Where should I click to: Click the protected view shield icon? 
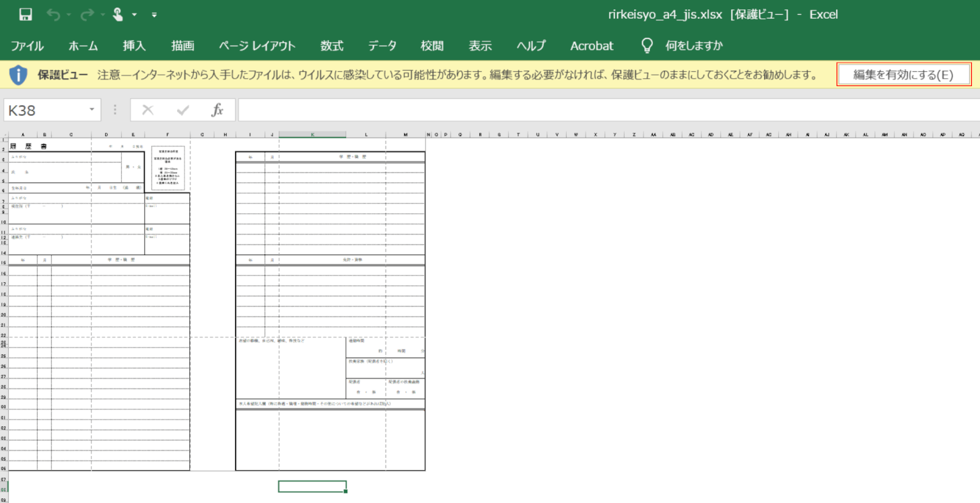click(18, 75)
